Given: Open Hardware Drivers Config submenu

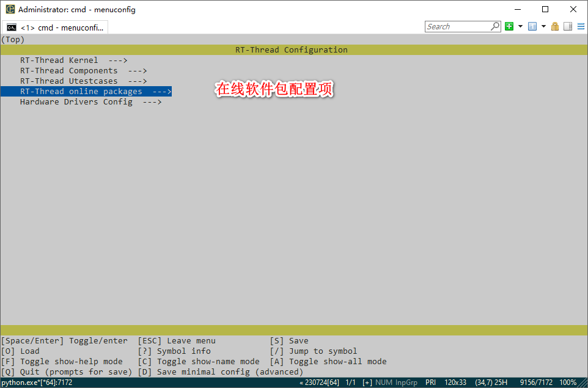Looking at the screenshot, I should coord(90,102).
